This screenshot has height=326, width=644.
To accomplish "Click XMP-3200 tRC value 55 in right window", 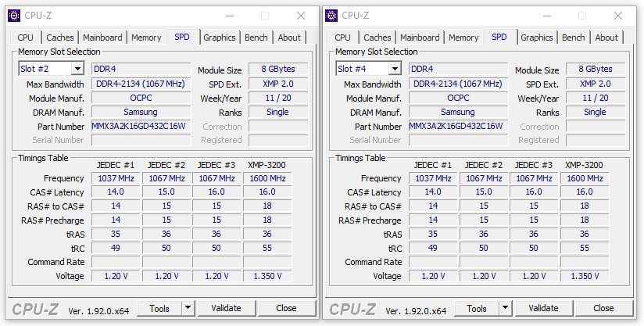I will pyautogui.click(x=585, y=248).
